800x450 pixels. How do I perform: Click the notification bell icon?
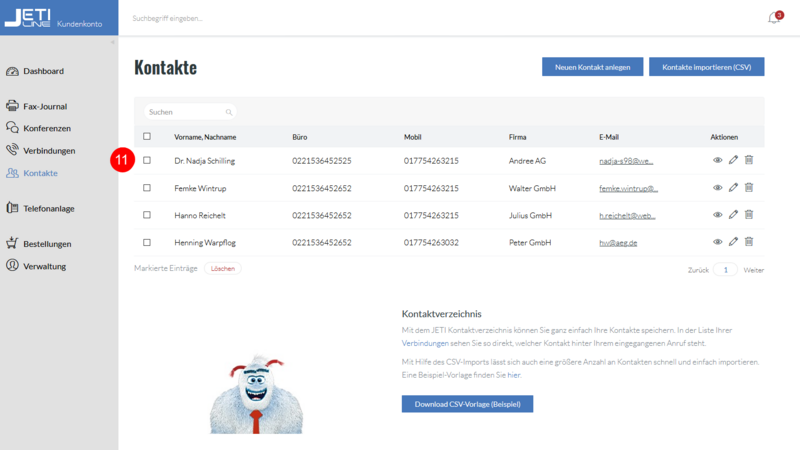coord(773,18)
